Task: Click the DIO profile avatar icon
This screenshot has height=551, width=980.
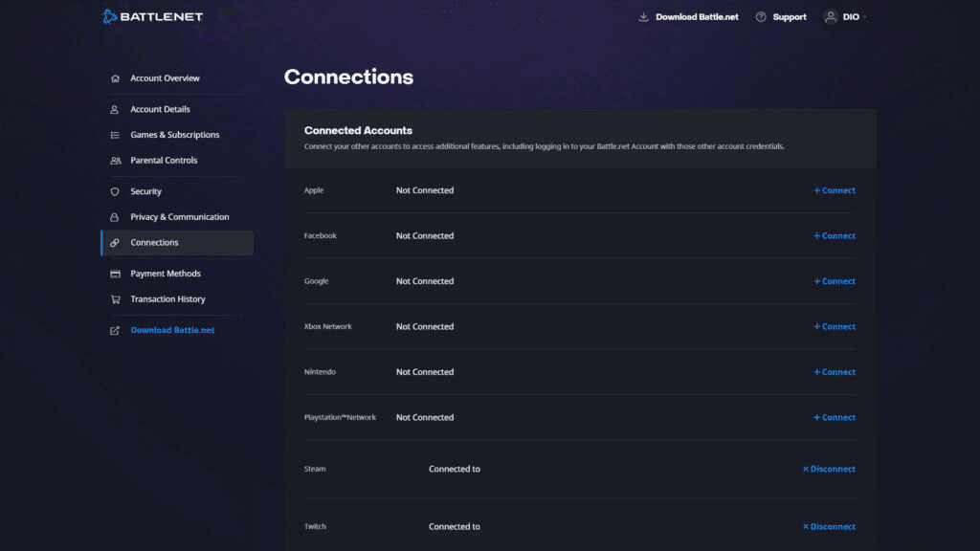Action: point(829,16)
